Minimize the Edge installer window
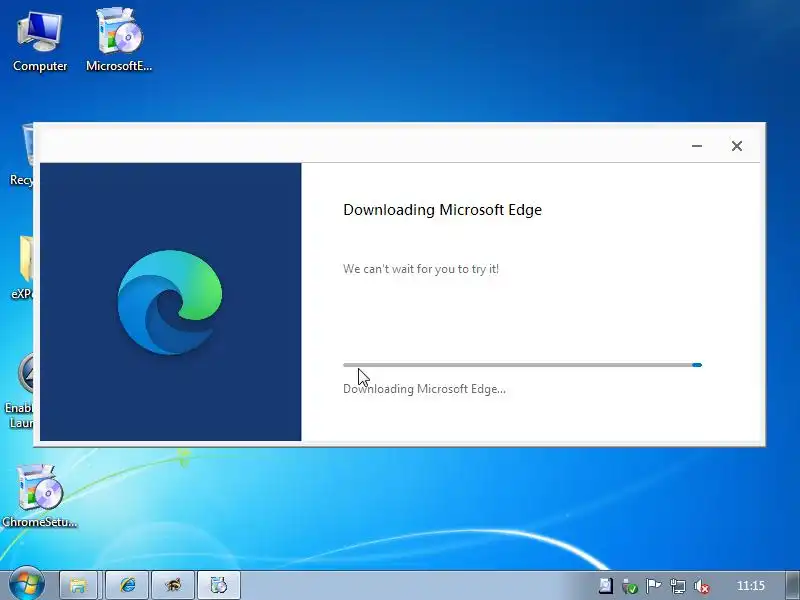This screenshot has height=600, width=800. [697, 146]
